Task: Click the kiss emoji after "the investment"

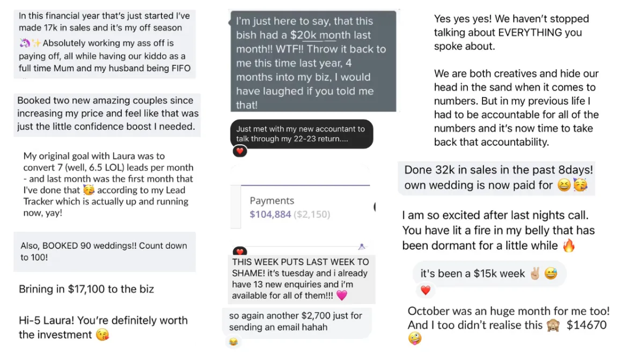Action: [x=102, y=335]
